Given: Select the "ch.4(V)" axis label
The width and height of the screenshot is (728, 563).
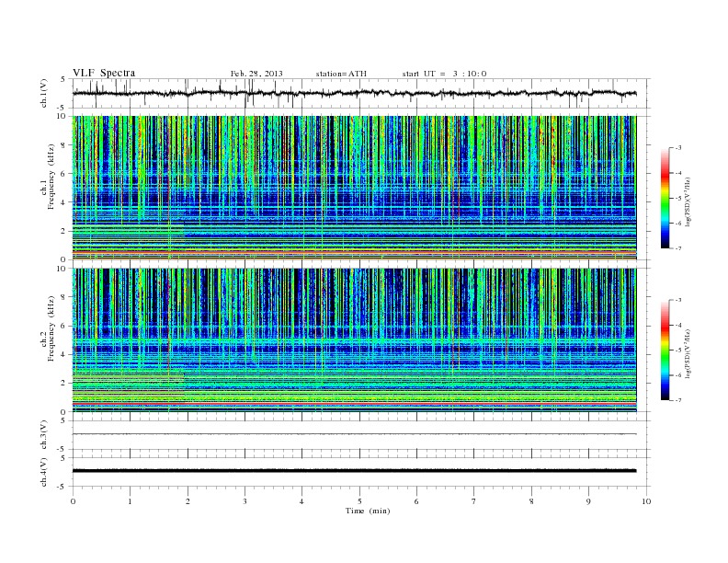Looking at the screenshot, I should (x=44, y=472).
